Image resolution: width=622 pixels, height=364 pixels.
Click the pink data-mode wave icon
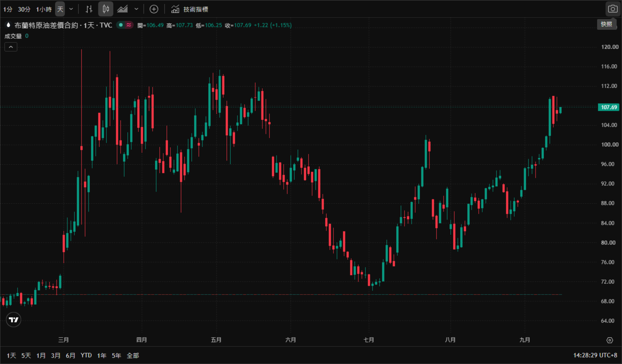point(129,25)
